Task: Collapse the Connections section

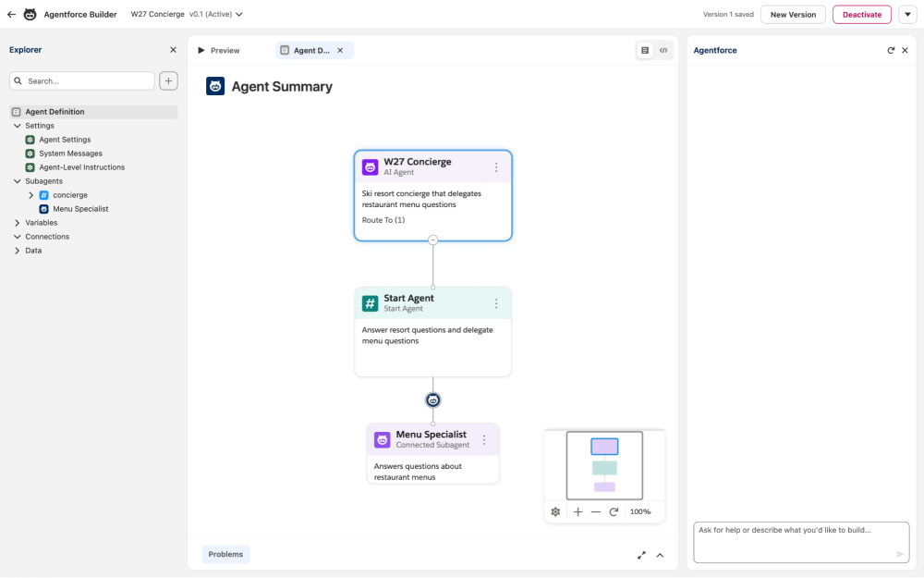Action: [x=17, y=237]
